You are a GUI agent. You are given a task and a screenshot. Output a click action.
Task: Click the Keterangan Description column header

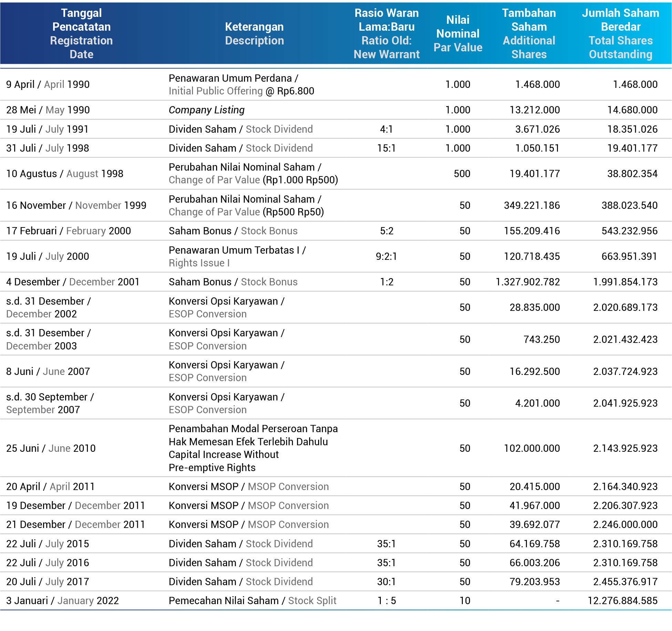pos(254,33)
